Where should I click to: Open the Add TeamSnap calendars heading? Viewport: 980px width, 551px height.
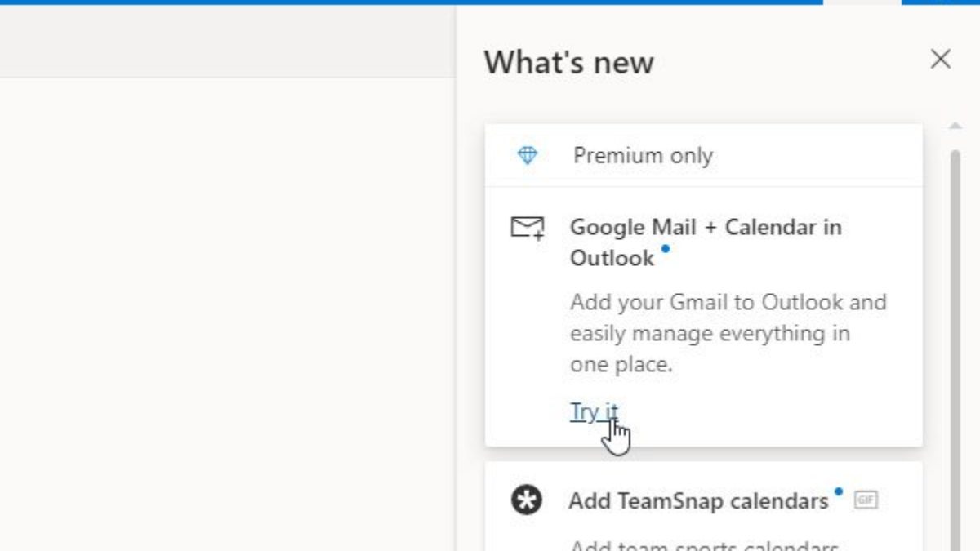click(698, 500)
